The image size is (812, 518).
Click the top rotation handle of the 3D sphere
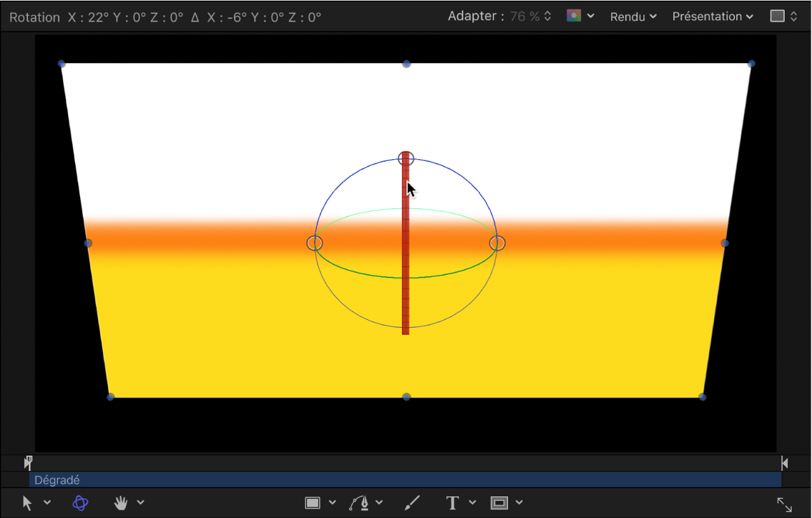406,158
